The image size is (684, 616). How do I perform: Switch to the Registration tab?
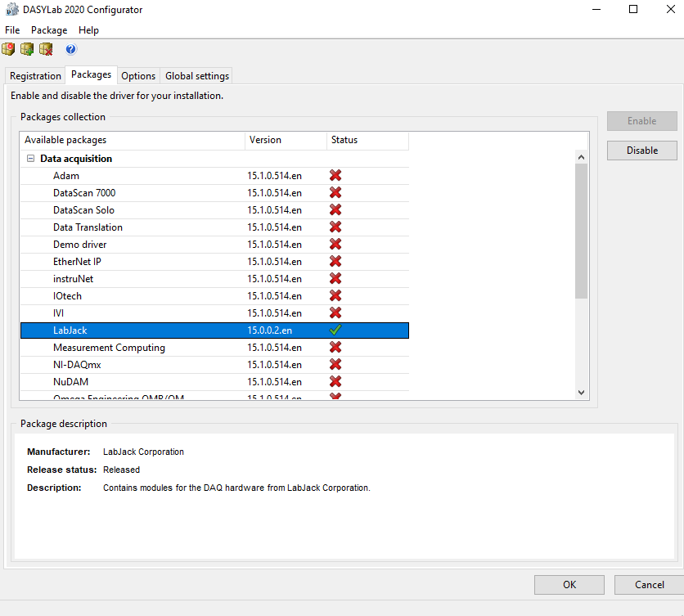34,74
